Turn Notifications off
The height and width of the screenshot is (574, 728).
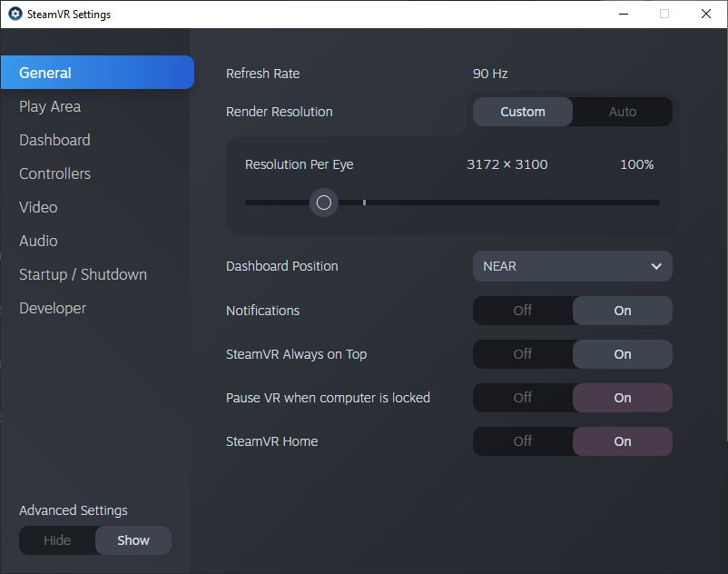523,311
